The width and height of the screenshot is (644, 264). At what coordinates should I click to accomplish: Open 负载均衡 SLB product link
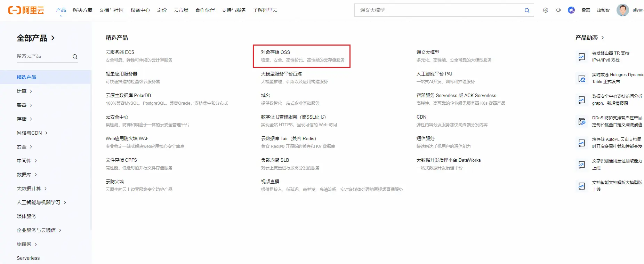[275, 160]
